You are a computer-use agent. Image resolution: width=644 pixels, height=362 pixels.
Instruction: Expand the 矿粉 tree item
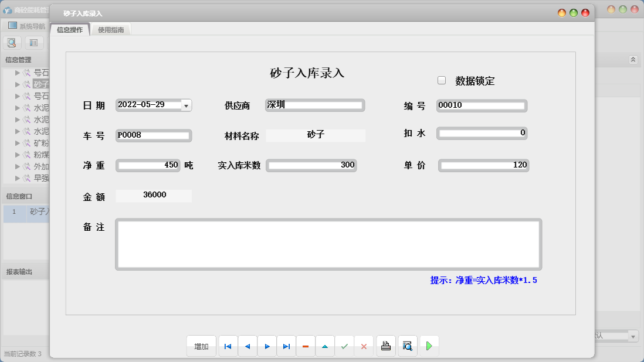click(18, 142)
